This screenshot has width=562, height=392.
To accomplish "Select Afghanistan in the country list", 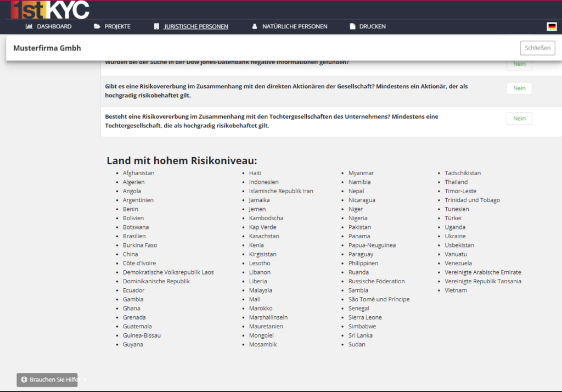I will coord(139,173).
